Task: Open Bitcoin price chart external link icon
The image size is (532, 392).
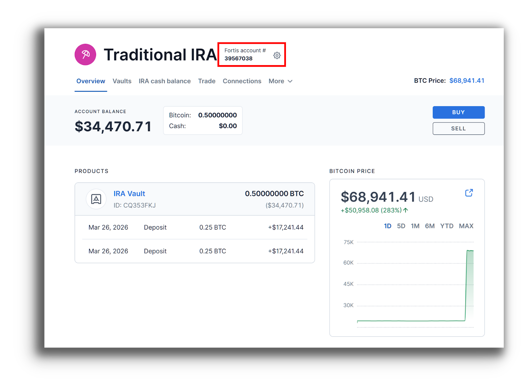Action: point(469,193)
